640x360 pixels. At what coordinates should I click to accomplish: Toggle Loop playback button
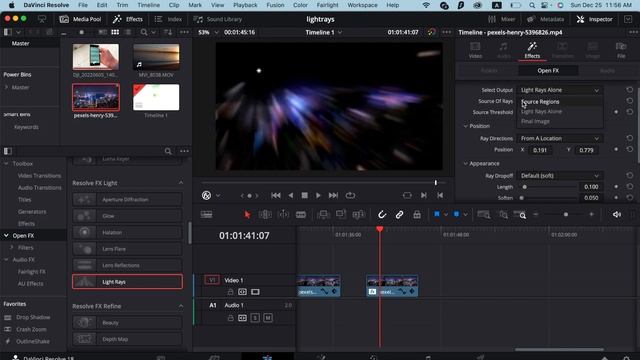coord(350,196)
